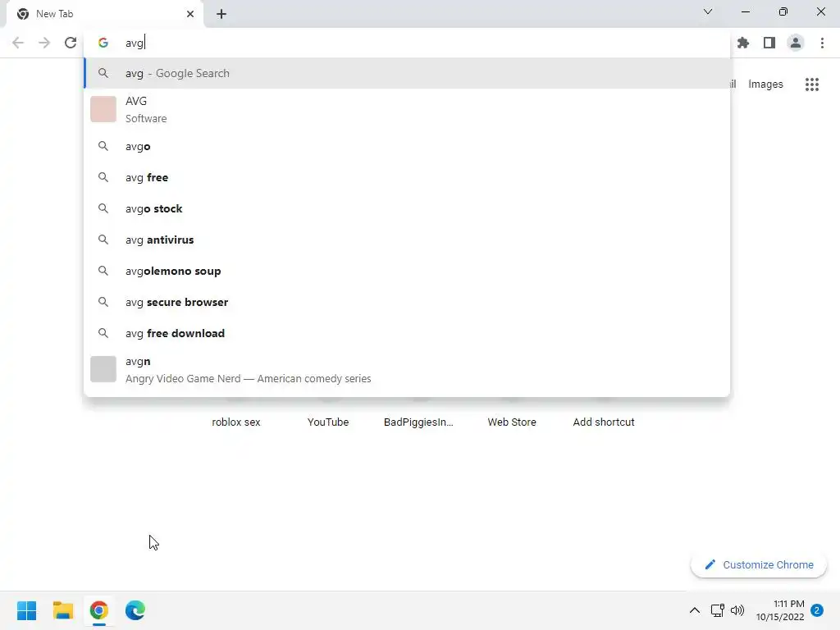The image size is (840, 630).
Task: Open tab search chevron in title bar
Action: [x=708, y=11]
